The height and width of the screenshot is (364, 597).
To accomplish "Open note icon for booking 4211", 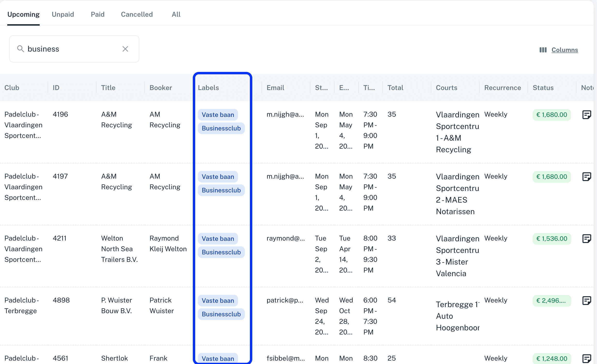I will [x=586, y=239].
